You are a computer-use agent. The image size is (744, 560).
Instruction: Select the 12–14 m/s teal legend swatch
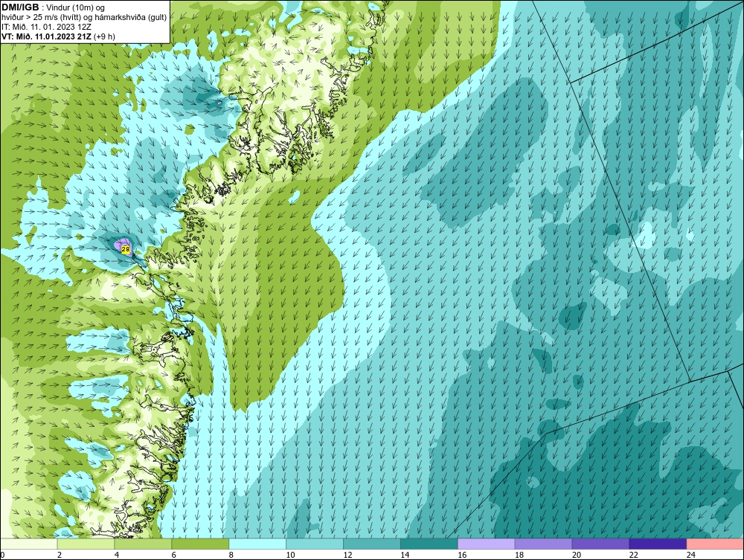pos(371,544)
